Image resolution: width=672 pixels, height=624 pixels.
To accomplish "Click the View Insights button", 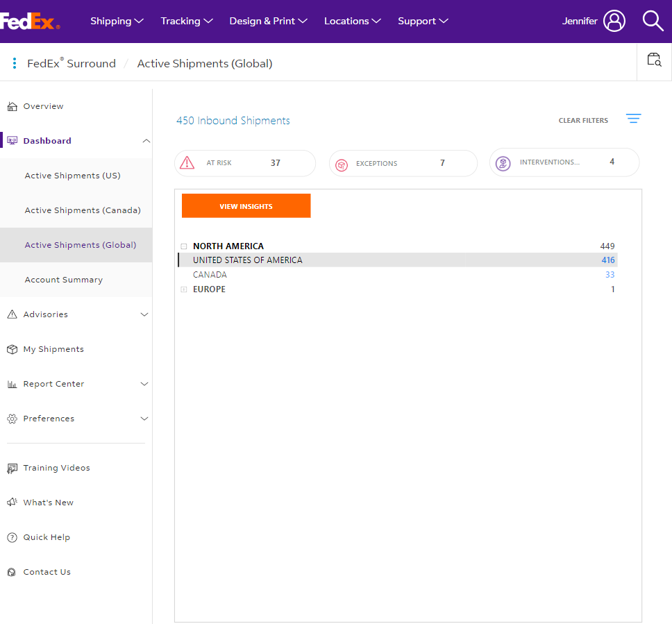I will click(x=246, y=205).
